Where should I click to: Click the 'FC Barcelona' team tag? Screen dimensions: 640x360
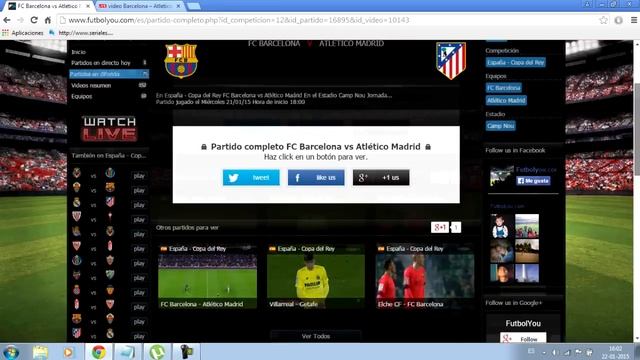tap(504, 88)
